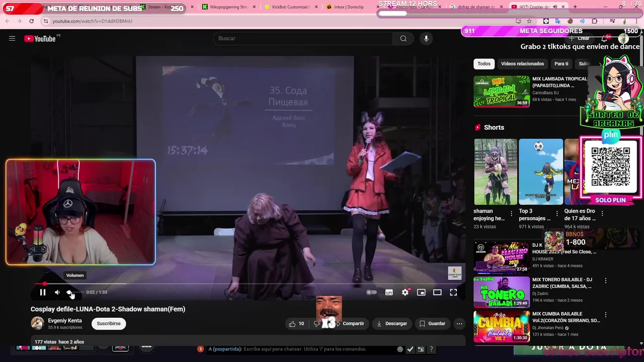Subscribe with the Suscribirse button
The width and height of the screenshot is (644, 362).
click(x=109, y=324)
